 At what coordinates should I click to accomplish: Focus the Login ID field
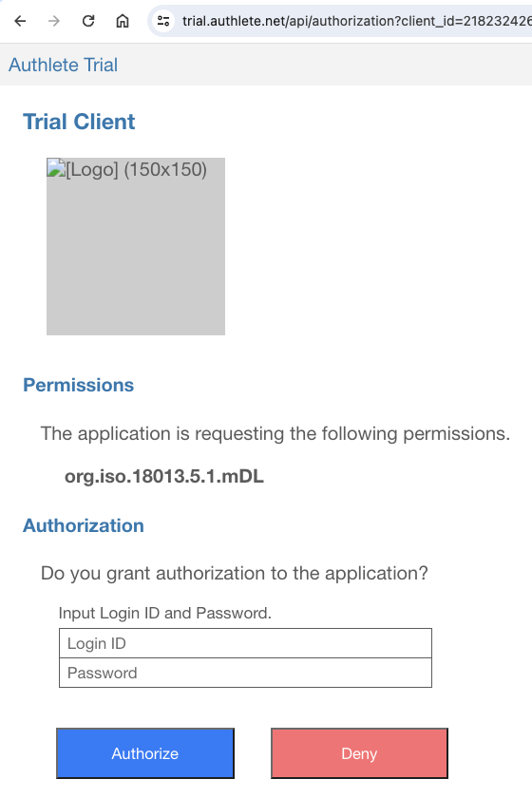pyautogui.click(x=245, y=643)
